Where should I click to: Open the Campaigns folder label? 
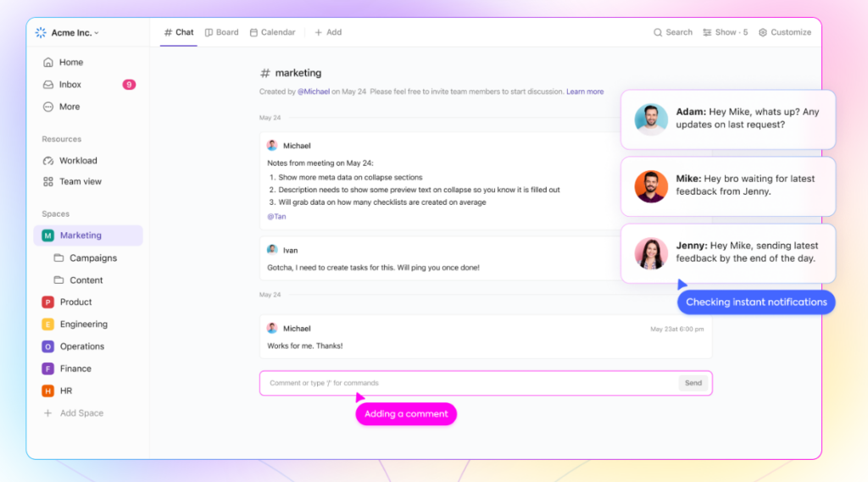pos(93,258)
